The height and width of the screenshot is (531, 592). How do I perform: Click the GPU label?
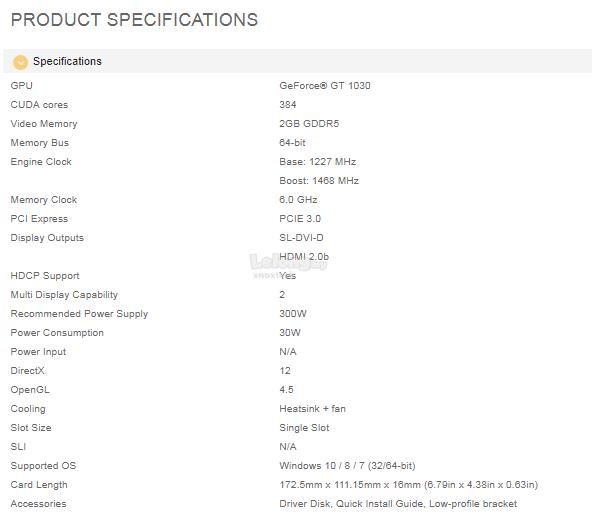click(x=22, y=86)
